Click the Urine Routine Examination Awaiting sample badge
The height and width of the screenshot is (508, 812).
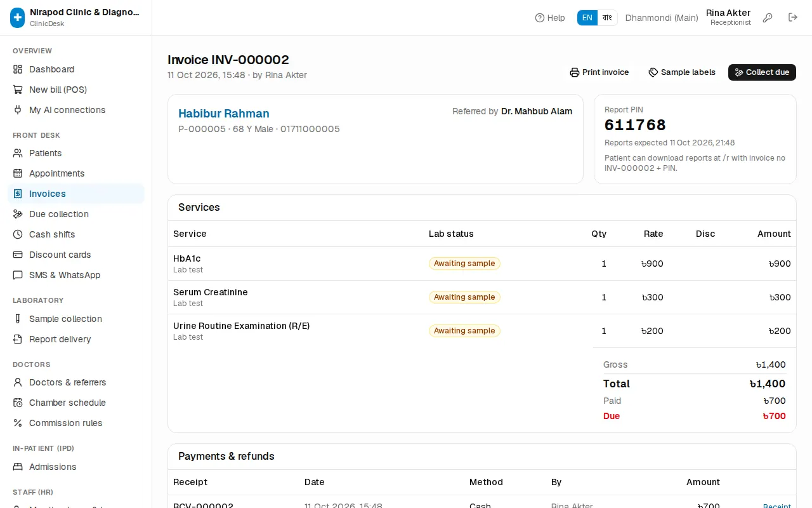pos(464,331)
